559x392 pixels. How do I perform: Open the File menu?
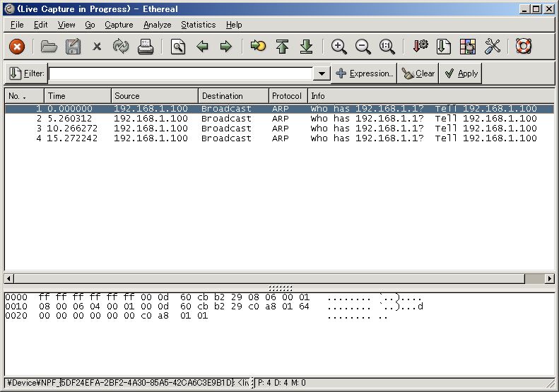click(x=17, y=25)
